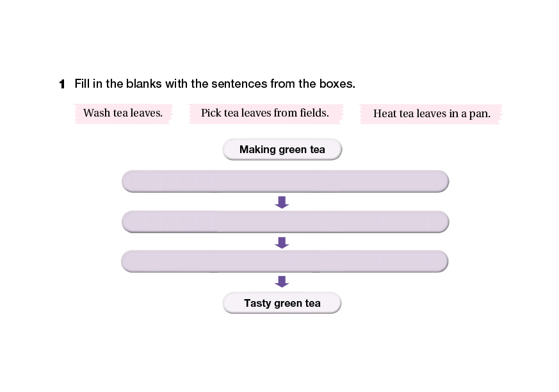
Task: Click the arrow pointing to "Tasty green tea"
Action: pyautogui.click(x=282, y=282)
